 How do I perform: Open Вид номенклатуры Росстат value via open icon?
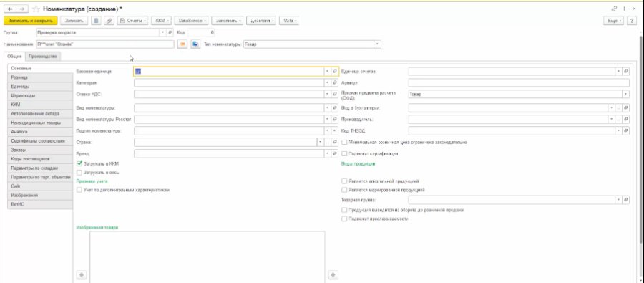335,119
